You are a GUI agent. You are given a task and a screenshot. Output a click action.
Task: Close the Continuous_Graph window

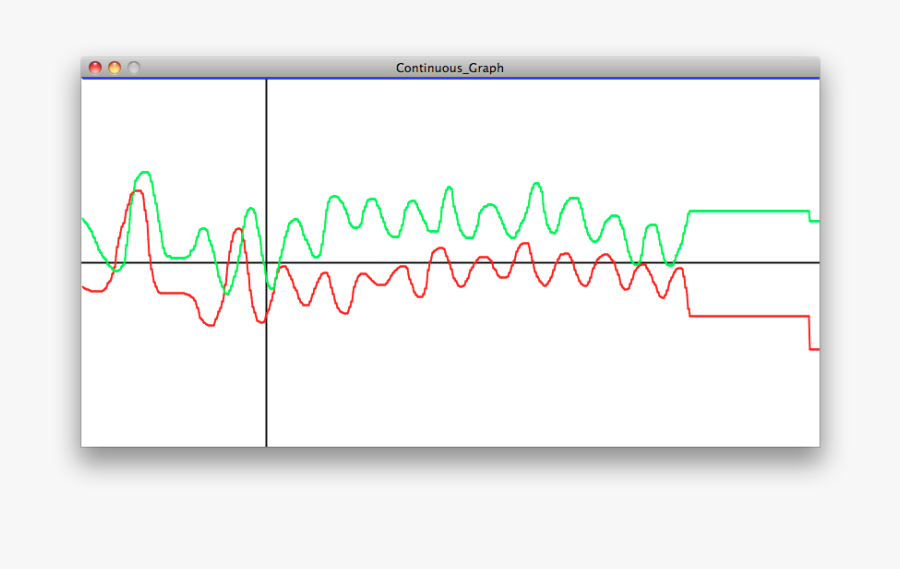tap(95, 68)
